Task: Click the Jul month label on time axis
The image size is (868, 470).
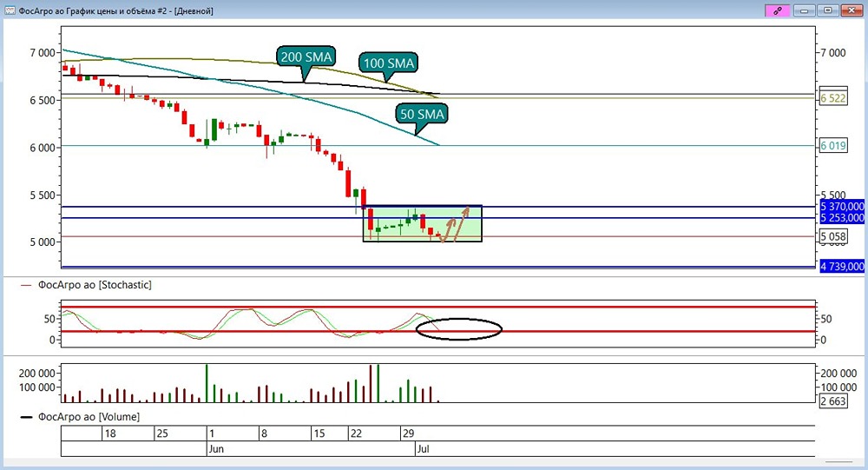Action: click(423, 449)
